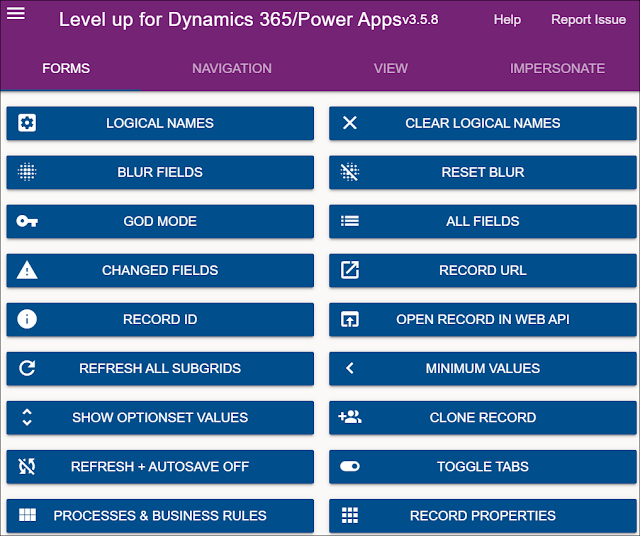Image resolution: width=640 pixels, height=536 pixels.
Task: Click the Record ID info icon
Action: pyautogui.click(x=27, y=319)
